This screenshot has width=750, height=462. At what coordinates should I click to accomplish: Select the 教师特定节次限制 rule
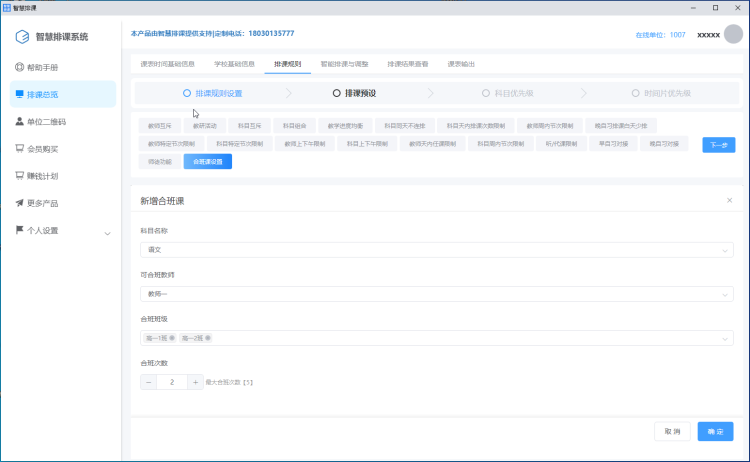tap(171, 143)
